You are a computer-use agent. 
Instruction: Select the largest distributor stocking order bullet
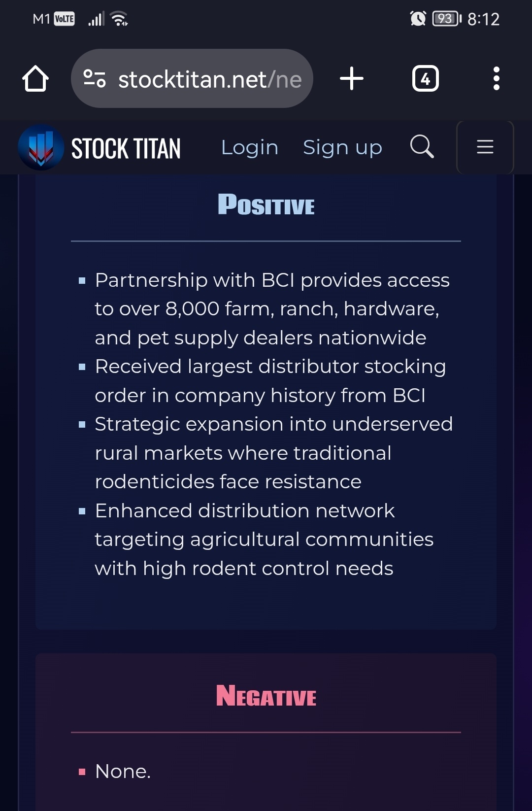click(270, 381)
